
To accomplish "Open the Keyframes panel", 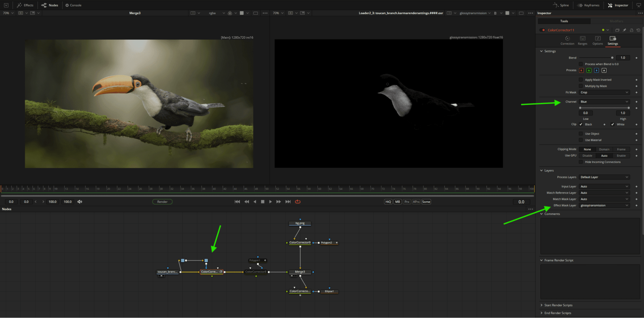I will click(x=588, y=5).
